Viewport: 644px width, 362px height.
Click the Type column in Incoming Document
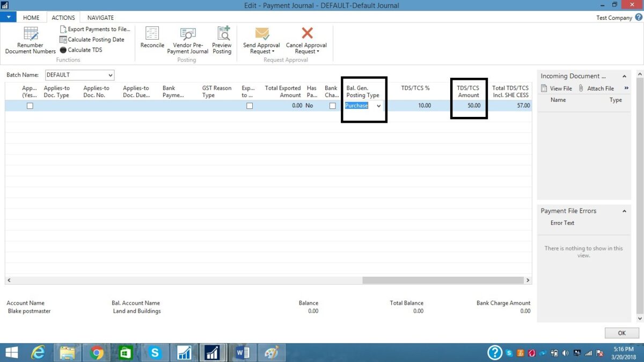pyautogui.click(x=616, y=100)
